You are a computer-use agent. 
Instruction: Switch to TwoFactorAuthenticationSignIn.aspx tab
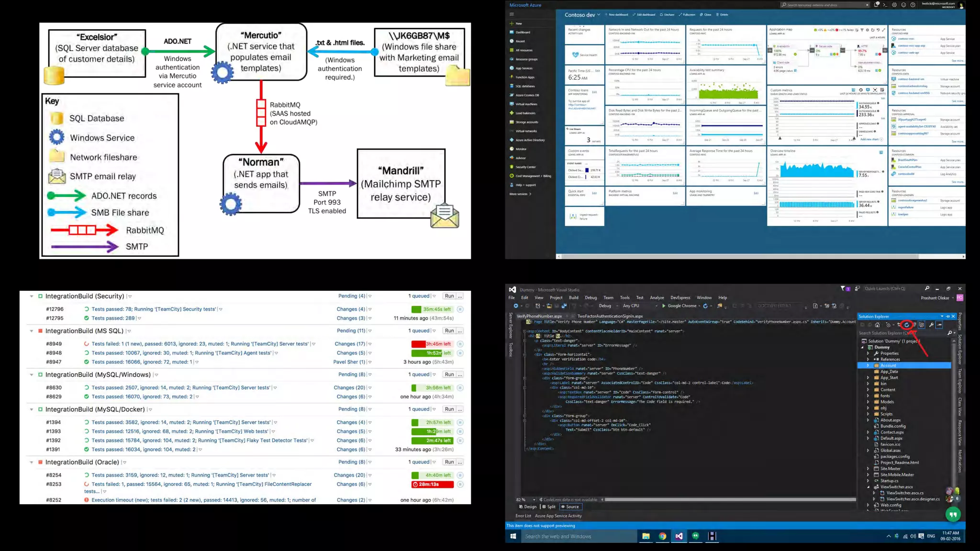pos(610,316)
